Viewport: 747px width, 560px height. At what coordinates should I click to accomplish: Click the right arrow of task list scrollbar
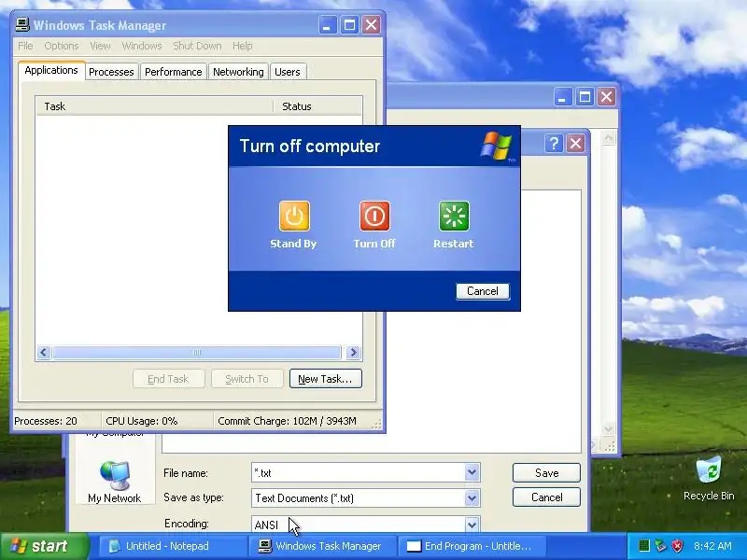click(353, 353)
